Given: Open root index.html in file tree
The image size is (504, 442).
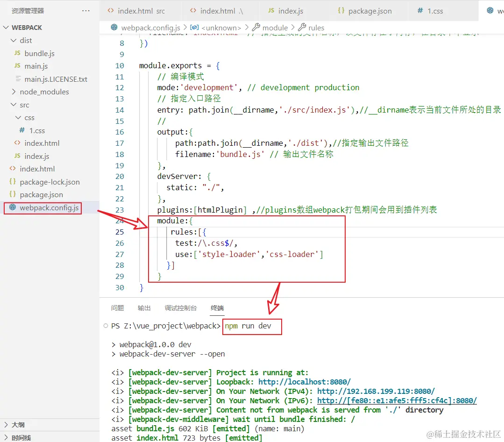Looking at the screenshot, I should [x=37, y=169].
